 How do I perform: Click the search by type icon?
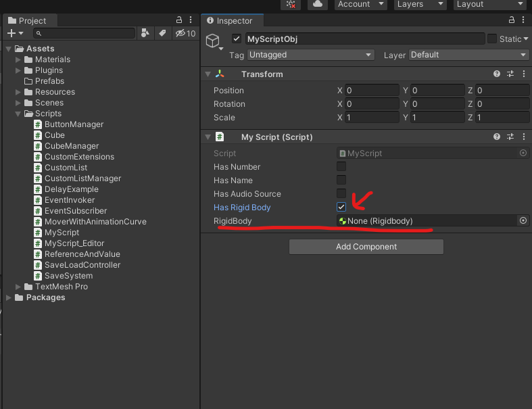point(145,33)
